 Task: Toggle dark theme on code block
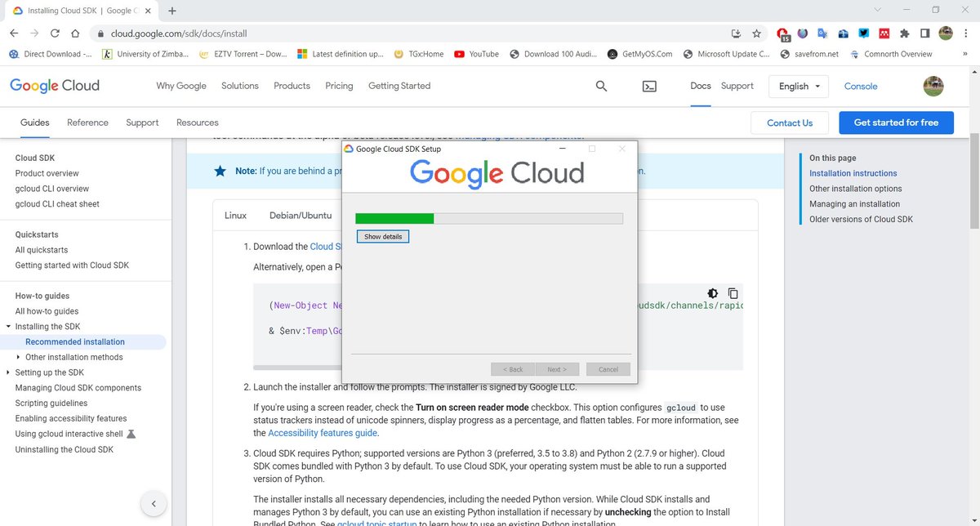(x=713, y=293)
